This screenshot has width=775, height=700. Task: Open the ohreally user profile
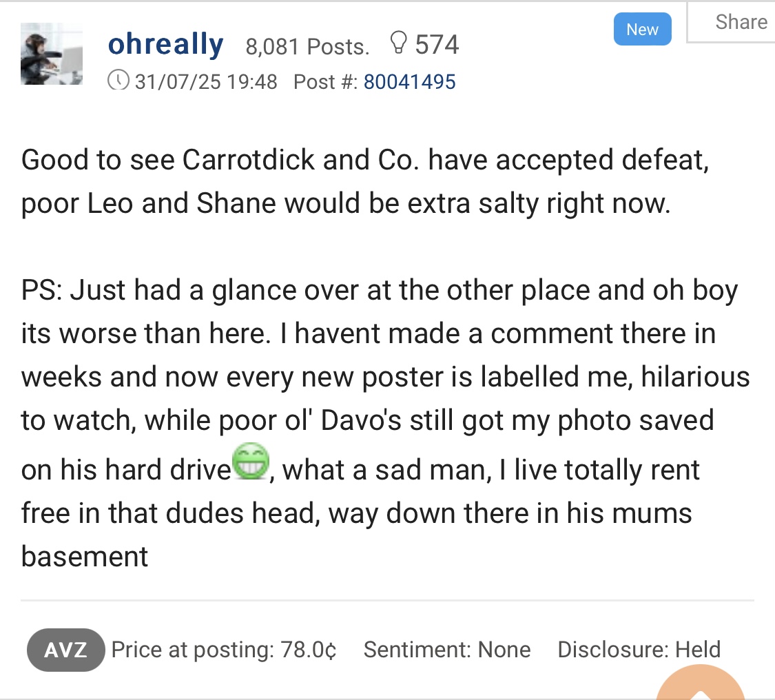click(165, 45)
